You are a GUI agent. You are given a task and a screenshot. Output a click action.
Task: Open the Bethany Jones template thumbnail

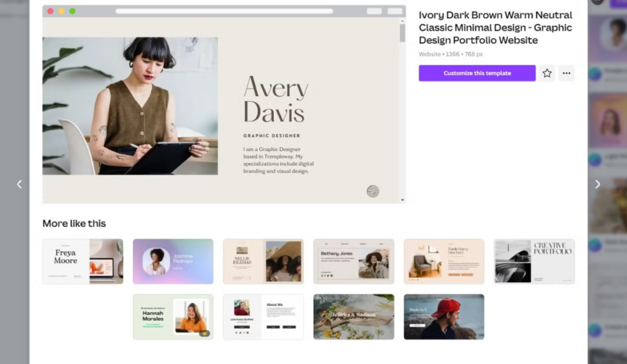point(353,261)
